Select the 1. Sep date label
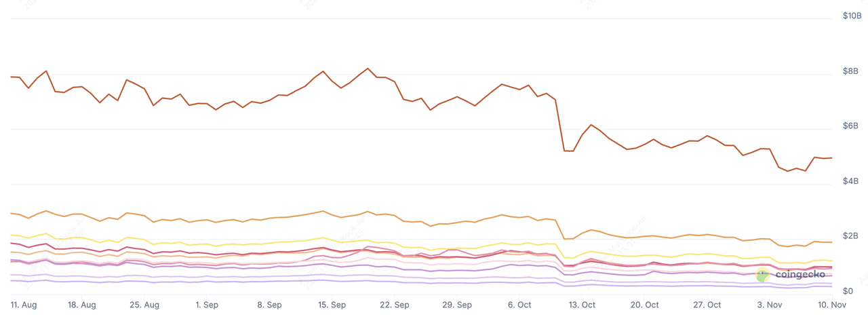This screenshot has width=868, height=321. click(x=206, y=305)
